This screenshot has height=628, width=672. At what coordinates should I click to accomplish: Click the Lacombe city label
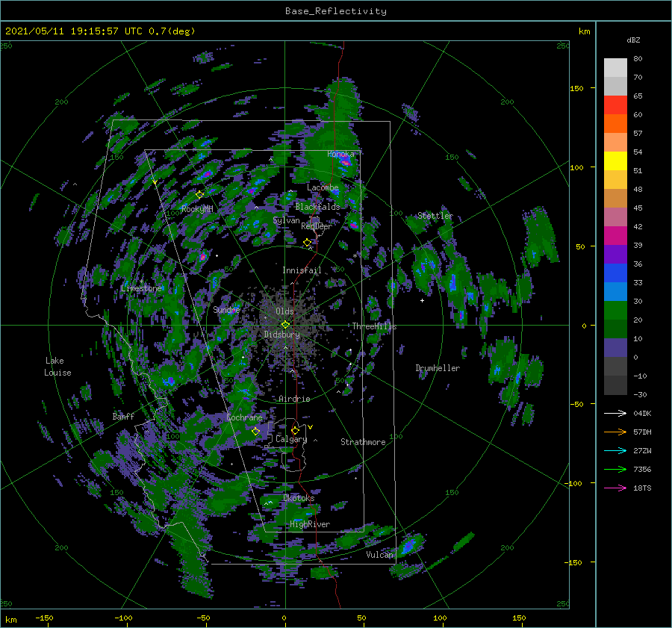323,187
